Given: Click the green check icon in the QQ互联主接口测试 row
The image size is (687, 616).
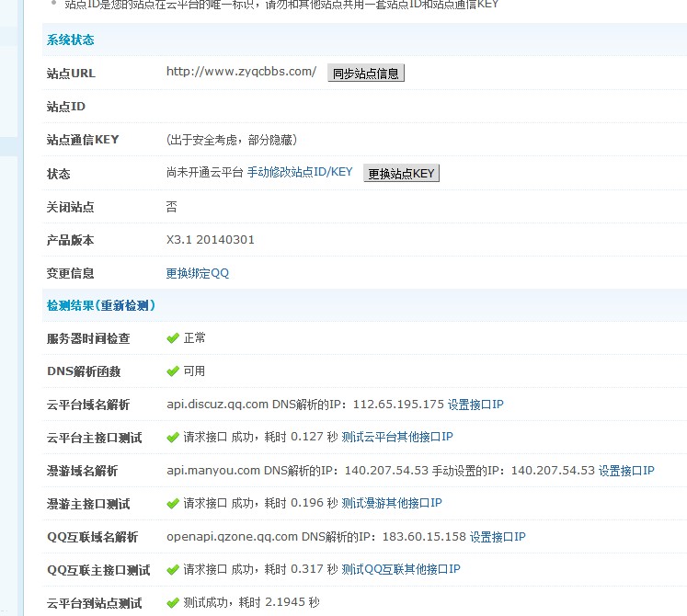Looking at the screenshot, I should [x=173, y=569].
